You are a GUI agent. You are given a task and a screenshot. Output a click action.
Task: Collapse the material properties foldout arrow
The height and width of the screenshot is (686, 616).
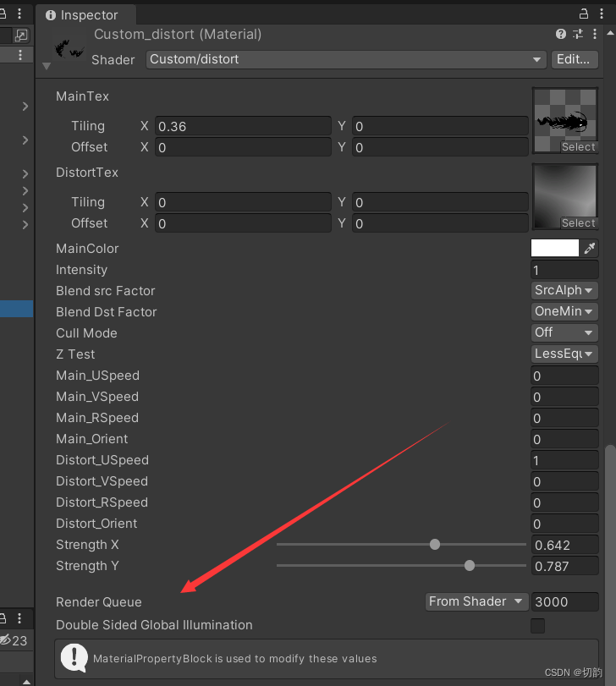[x=47, y=66]
